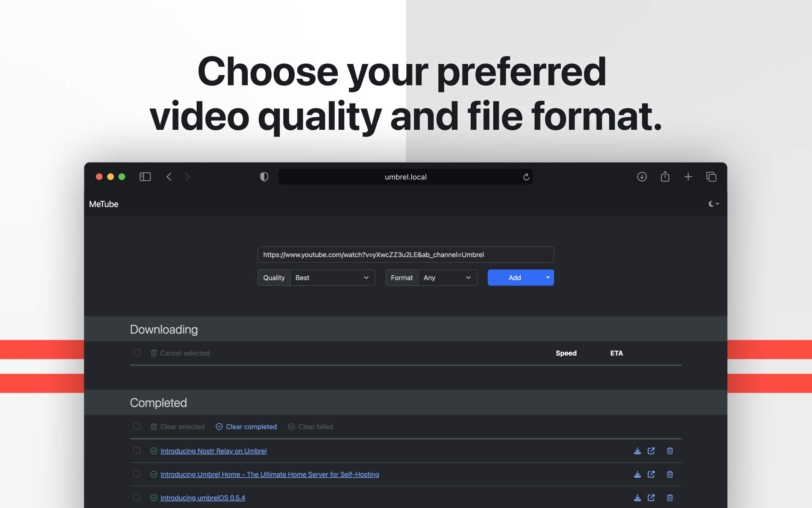The width and height of the screenshot is (812, 508).
Task: Delete Introducing Umbrel Home using its trash icon
Action: 670,474
